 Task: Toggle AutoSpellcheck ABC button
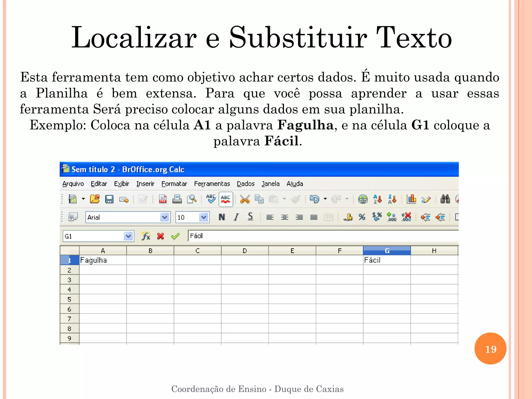226,199
